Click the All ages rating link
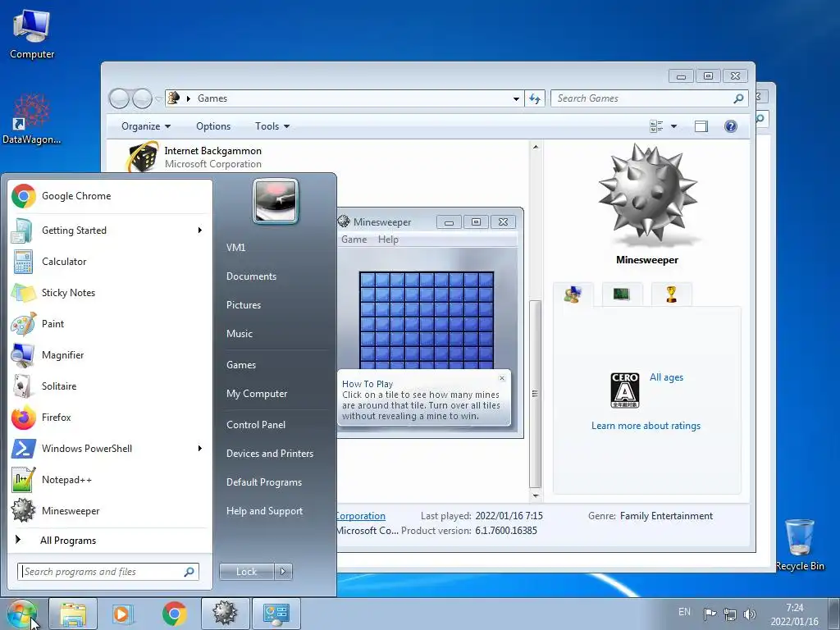The height and width of the screenshot is (630, 840). 666,377
